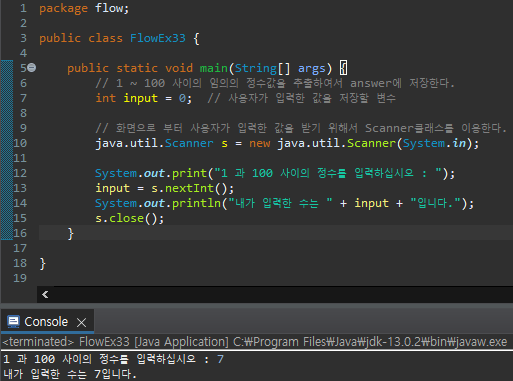Viewport: 513px width, 381px height.
Task: Click the input variable on line 7
Action: pyautogui.click(x=140, y=98)
